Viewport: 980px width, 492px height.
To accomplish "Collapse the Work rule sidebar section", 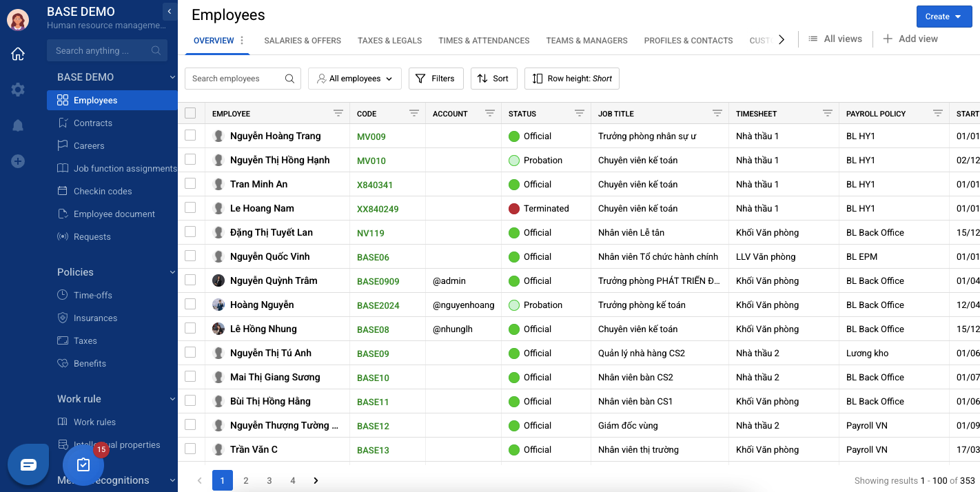I will point(172,399).
